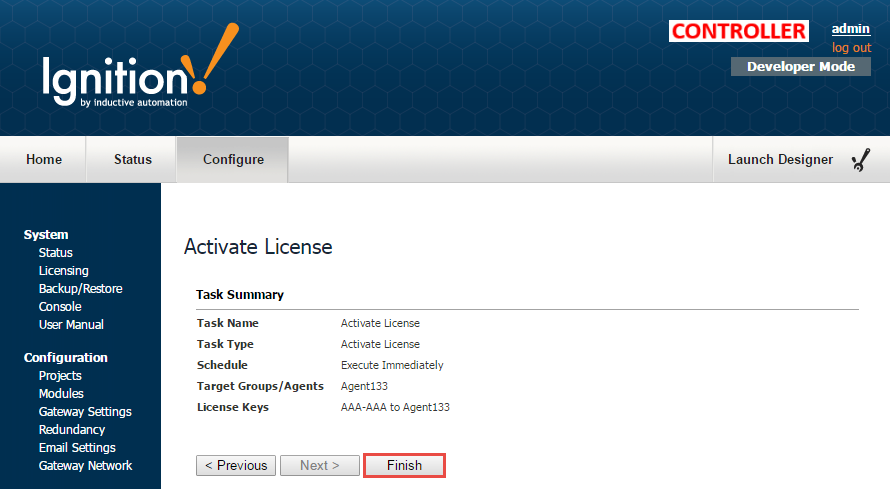Click the Finish button
This screenshot has height=489, width=890.
point(404,465)
